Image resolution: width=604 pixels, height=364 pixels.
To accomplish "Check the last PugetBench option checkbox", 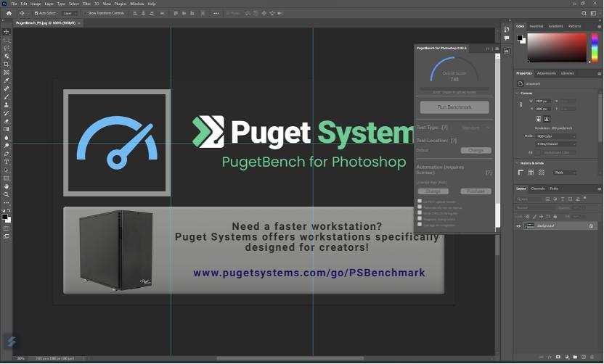I will coord(420,224).
